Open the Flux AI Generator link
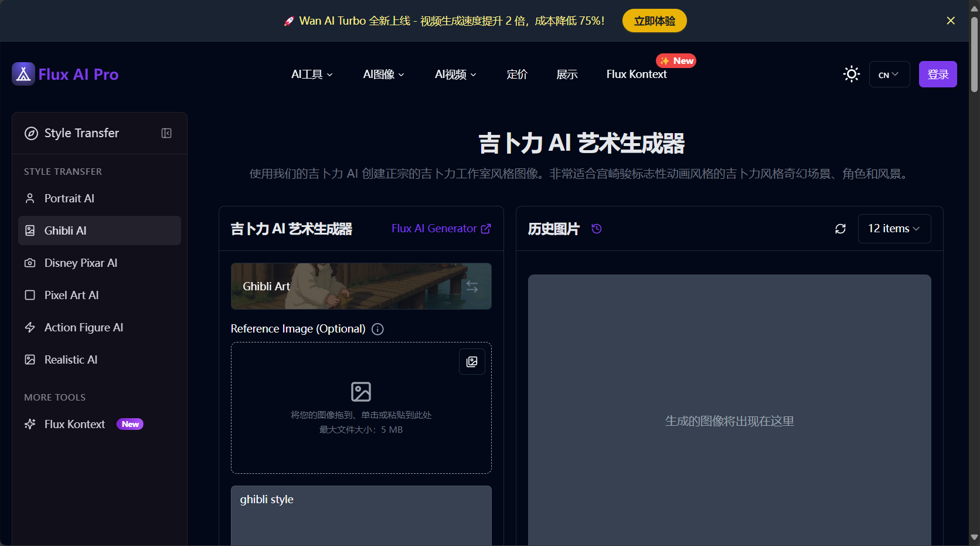Image resolution: width=980 pixels, height=546 pixels. pos(441,229)
